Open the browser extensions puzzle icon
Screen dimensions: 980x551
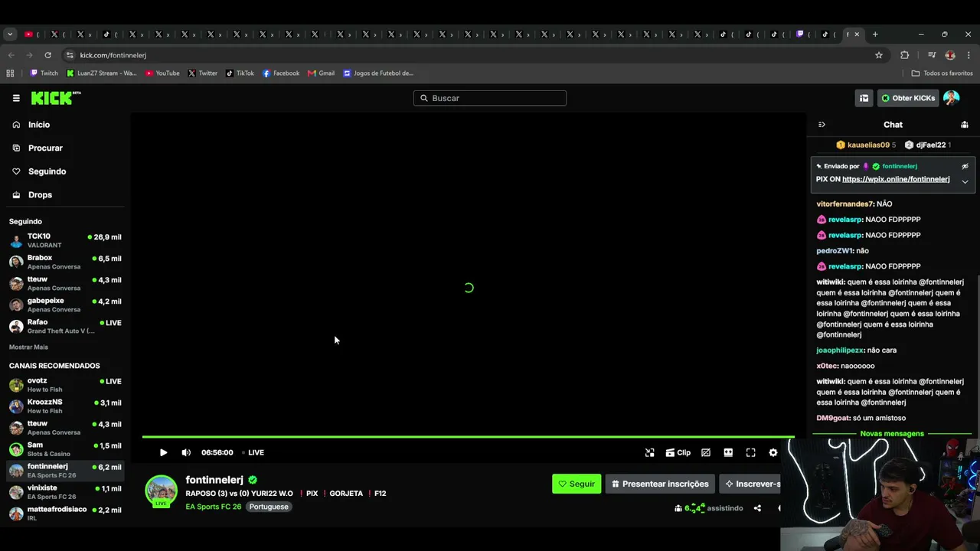pyautogui.click(x=905, y=55)
